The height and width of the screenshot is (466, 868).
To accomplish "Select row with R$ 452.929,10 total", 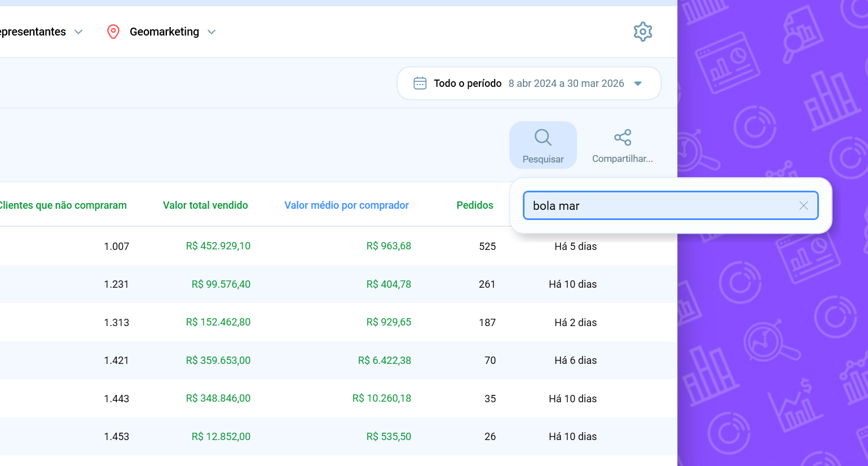I will point(218,246).
